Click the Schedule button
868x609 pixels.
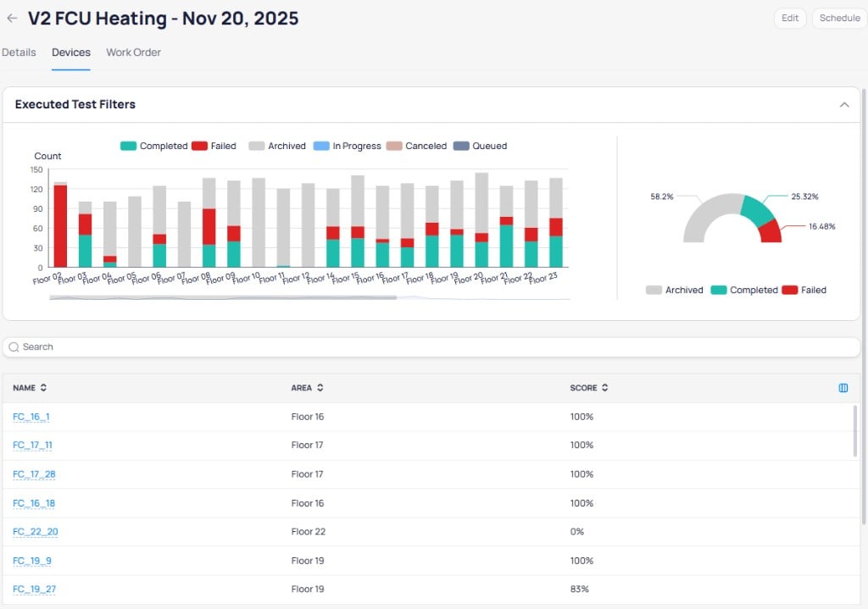pyautogui.click(x=839, y=19)
